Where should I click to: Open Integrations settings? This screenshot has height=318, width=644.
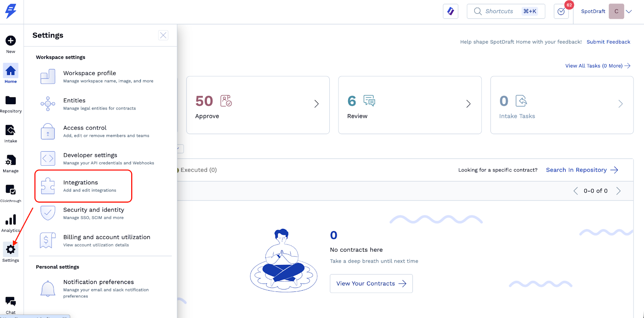pyautogui.click(x=83, y=186)
